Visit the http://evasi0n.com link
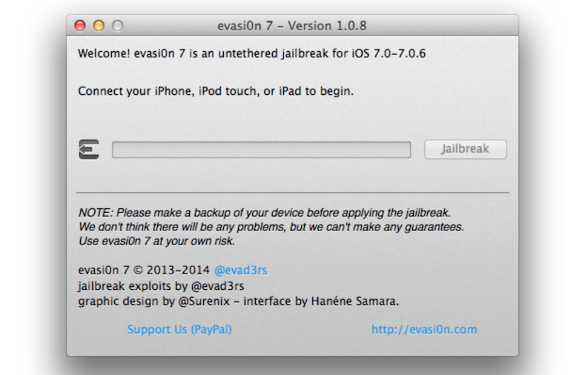The image size is (588, 375). click(424, 329)
